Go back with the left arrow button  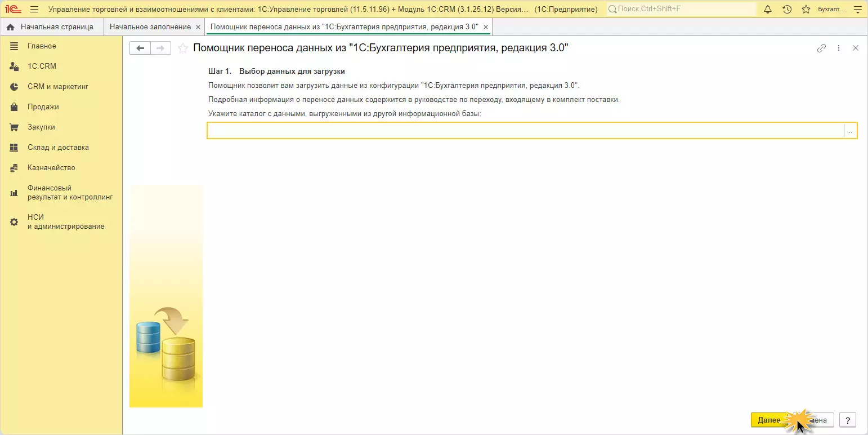coord(140,48)
